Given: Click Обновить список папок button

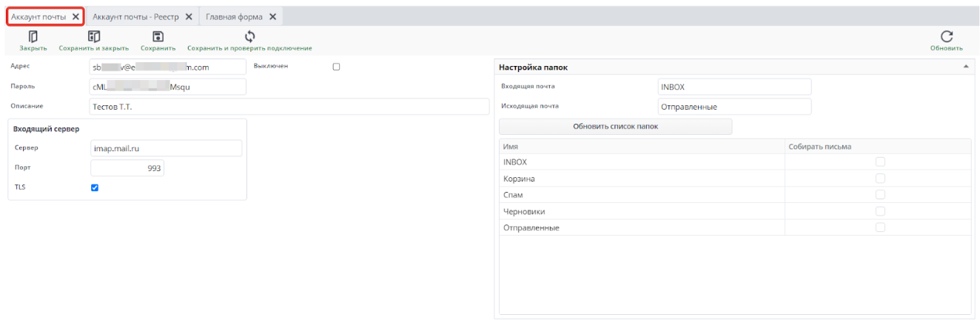Looking at the screenshot, I should pos(615,127).
